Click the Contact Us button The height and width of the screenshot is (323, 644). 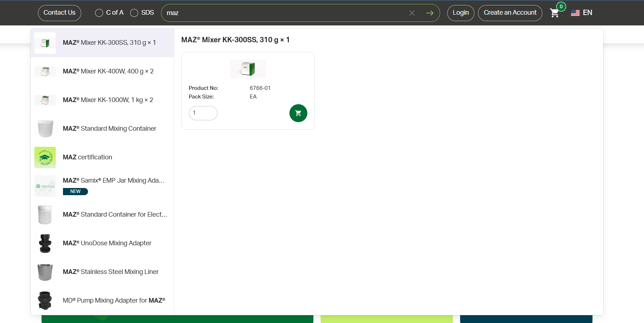tap(59, 13)
